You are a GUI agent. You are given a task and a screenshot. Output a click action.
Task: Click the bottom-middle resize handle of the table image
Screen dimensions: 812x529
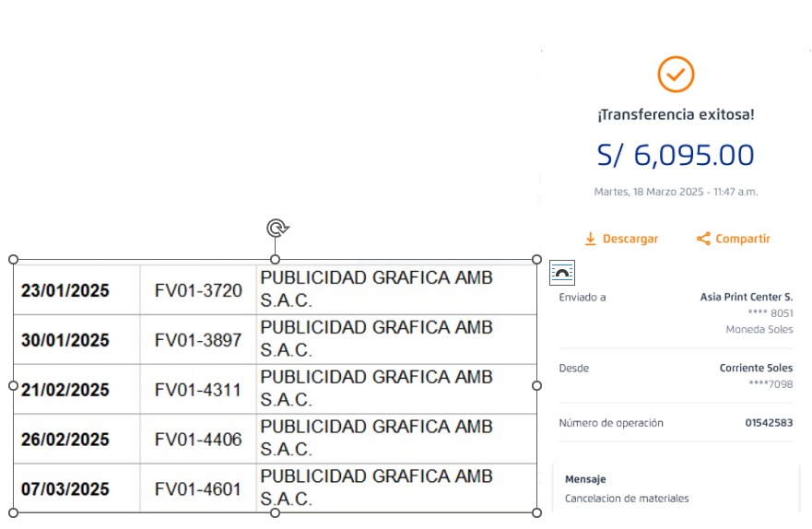(x=275, y=512)
